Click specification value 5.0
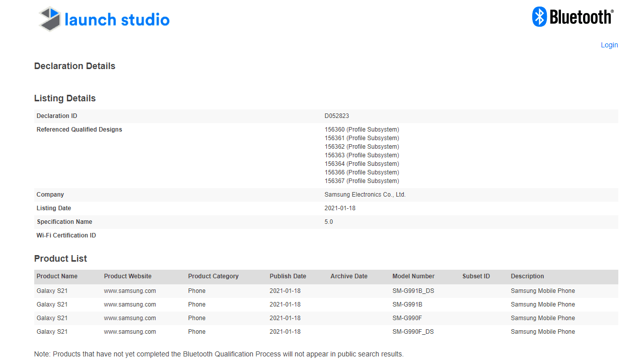Screen dimensions: 644x363 329,222
